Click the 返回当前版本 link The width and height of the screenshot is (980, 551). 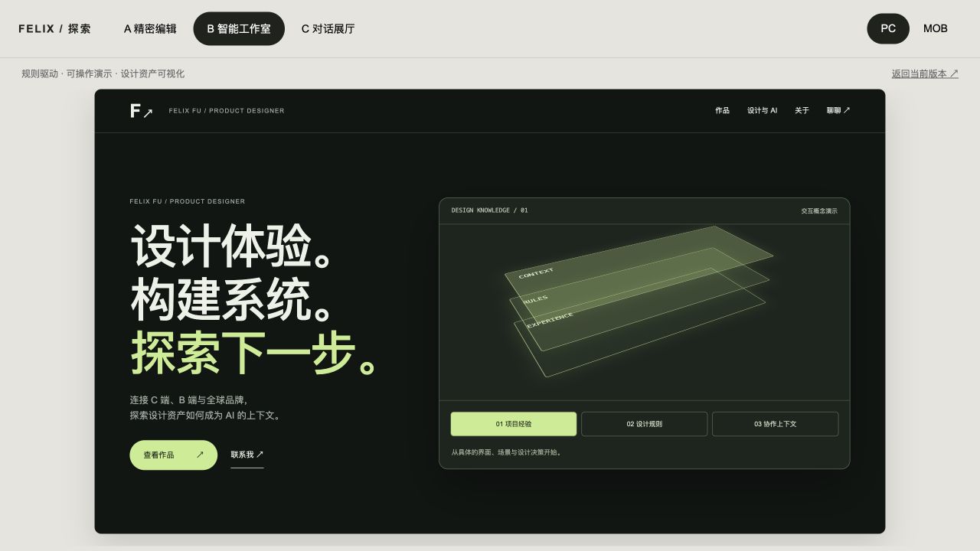(925, 73)
